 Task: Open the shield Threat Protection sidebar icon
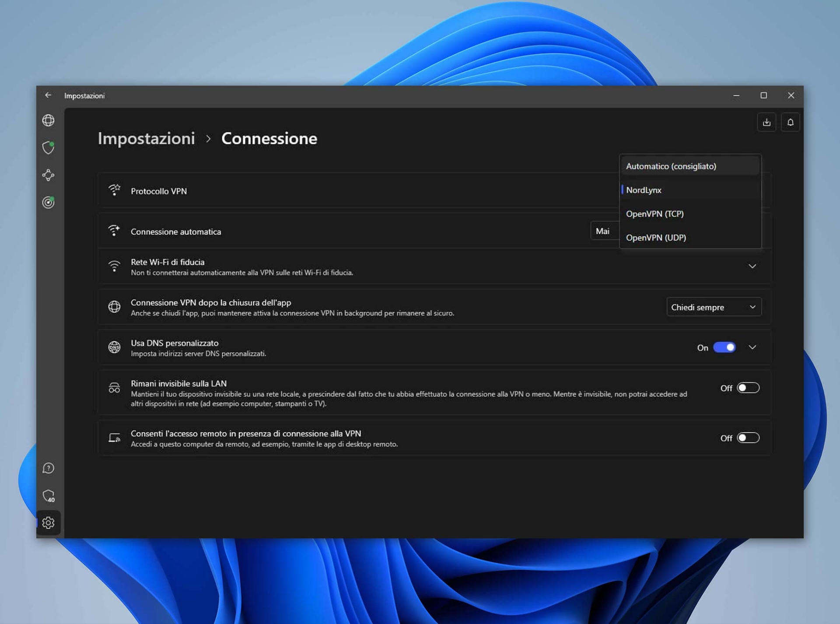48,147
